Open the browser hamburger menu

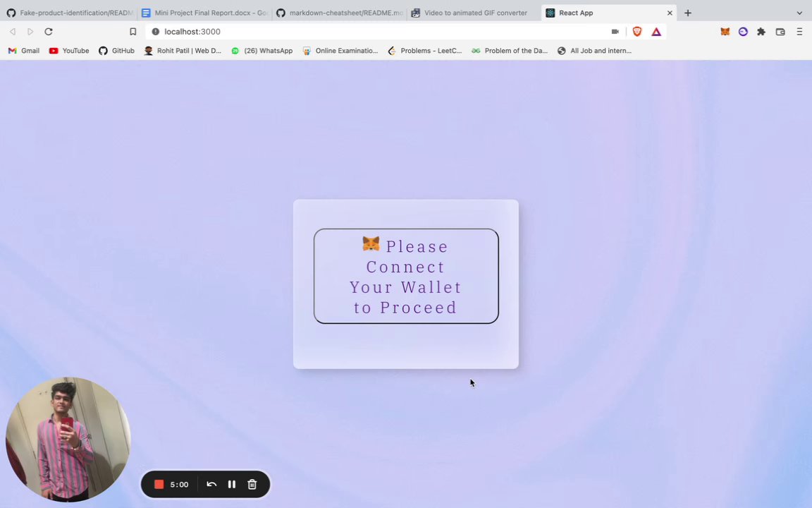click(799, 32)
